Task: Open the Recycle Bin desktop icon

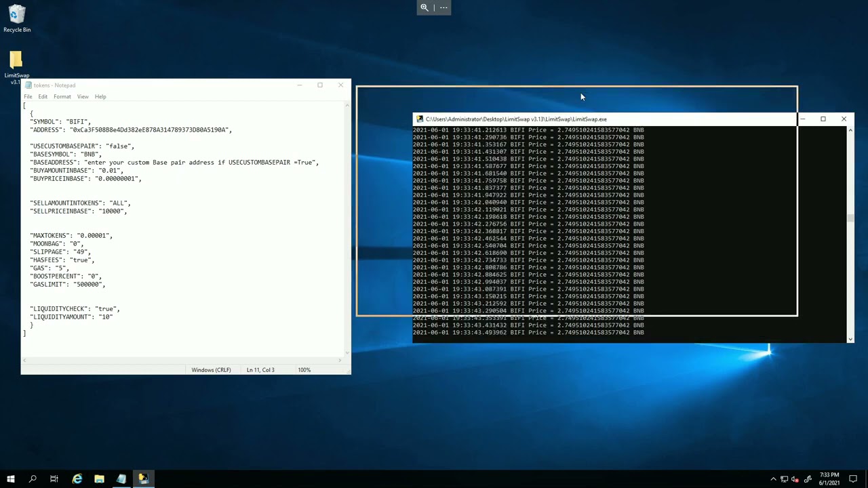Action: pos(17,19)
